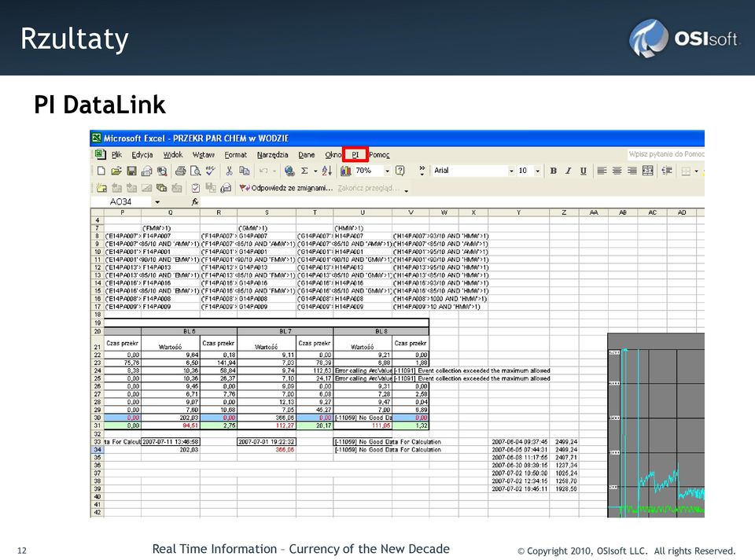Select the embedded chart on the right
Viewport: 755px width, 560px height.
click(x=656, y=426)
